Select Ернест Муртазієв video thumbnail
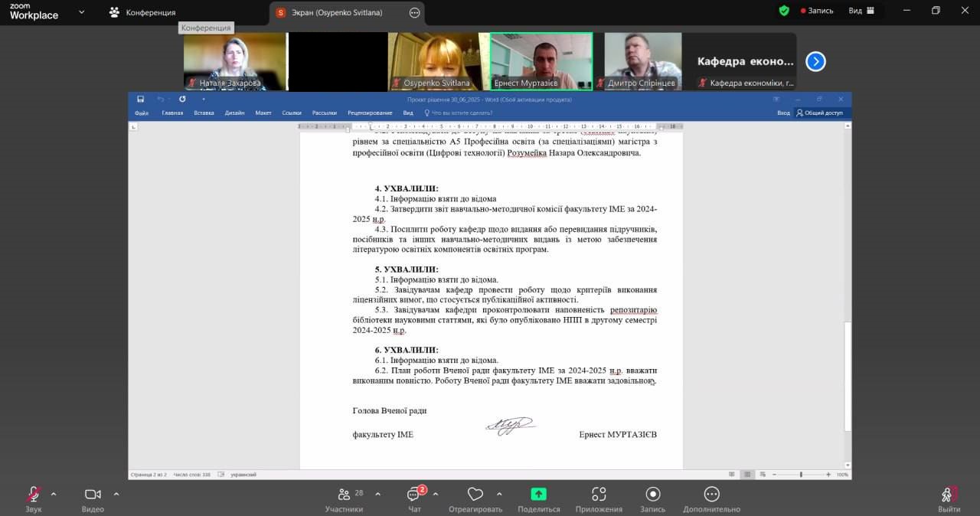The height and width of the screenshot is (516, 980). (x=541, y=61)
